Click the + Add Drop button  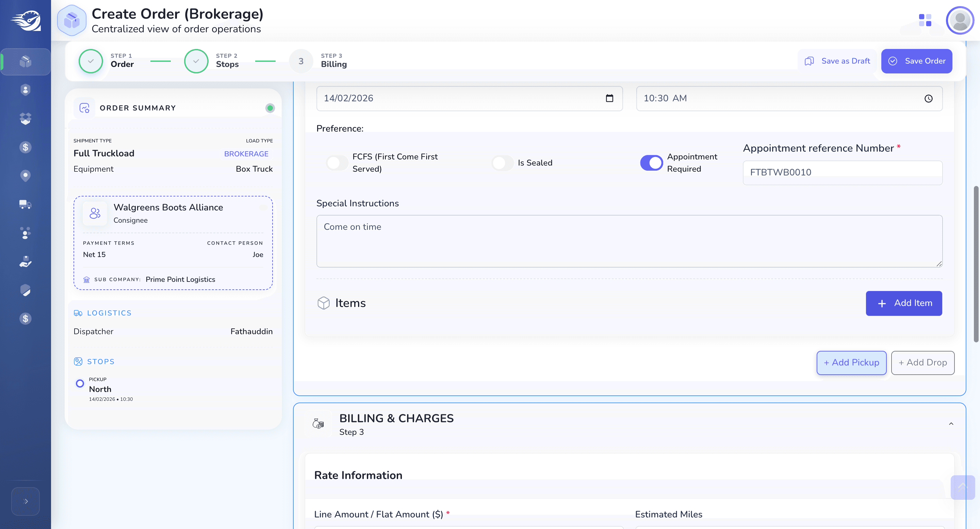click(922, 362)
